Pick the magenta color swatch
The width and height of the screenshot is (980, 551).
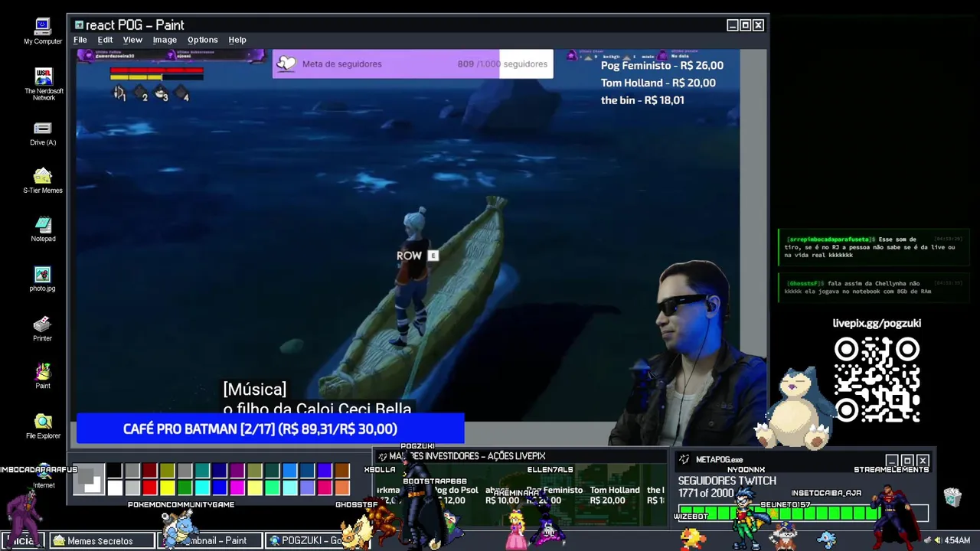click(237, 487)
